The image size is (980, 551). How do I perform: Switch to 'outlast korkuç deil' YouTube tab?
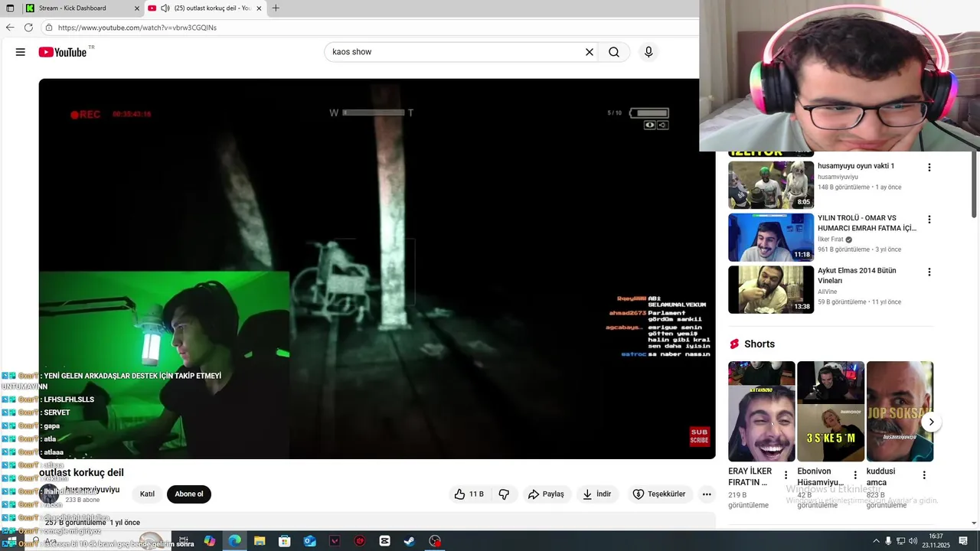(205, 8)
